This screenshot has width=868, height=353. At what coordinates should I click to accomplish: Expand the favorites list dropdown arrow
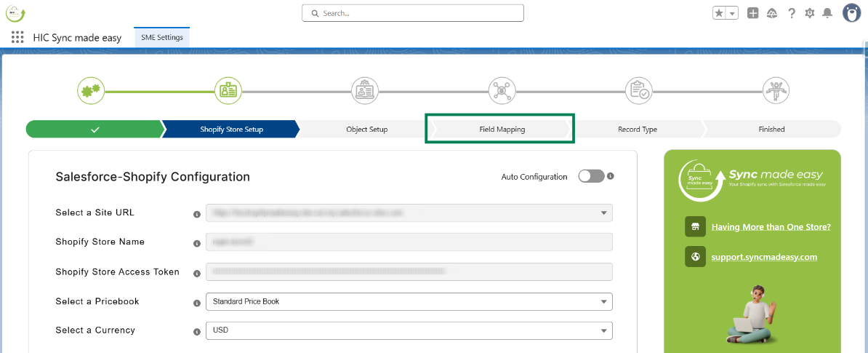(x=732, y=13)
